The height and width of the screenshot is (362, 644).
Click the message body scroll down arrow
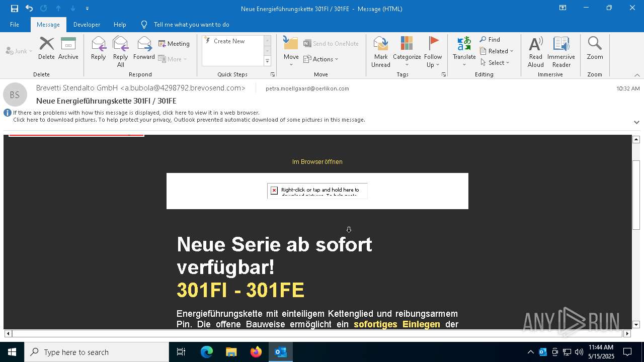(x=636, y=325)
